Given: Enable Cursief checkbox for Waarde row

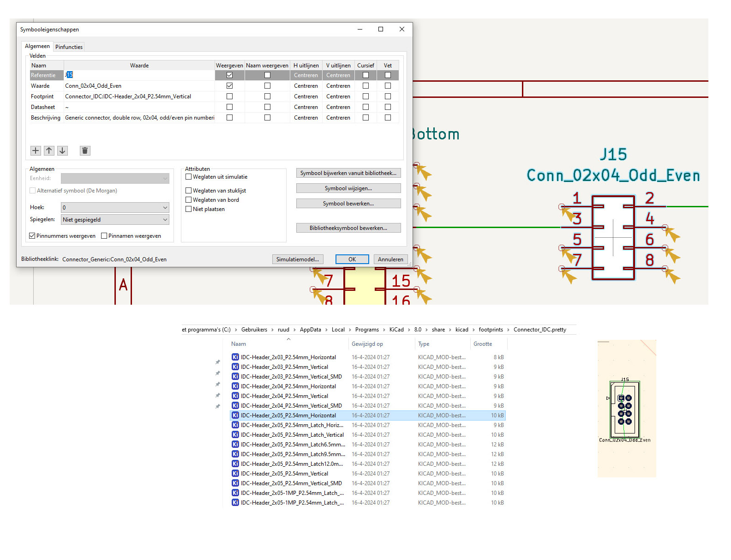Looking at the screenshot, I should (365, 85).
